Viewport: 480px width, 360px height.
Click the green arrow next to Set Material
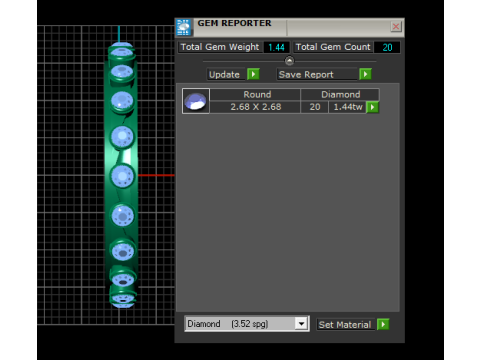coord(383,324)
